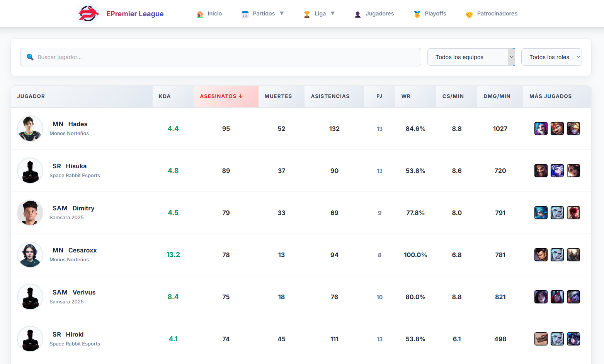Click the calendar icon beside Partidos

245,14
